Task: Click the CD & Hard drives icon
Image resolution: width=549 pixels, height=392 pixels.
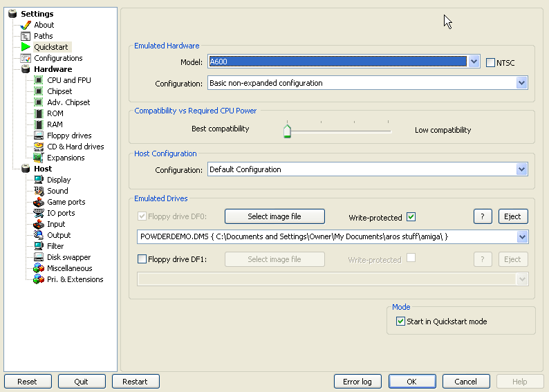Action: click(39, 147)
